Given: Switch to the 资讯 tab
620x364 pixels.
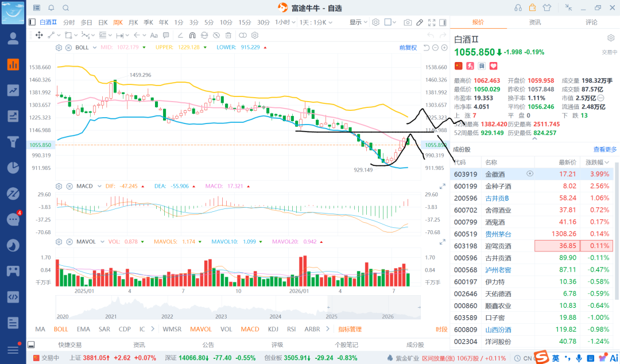Looking at the screenshot, I should click(534, 22).
